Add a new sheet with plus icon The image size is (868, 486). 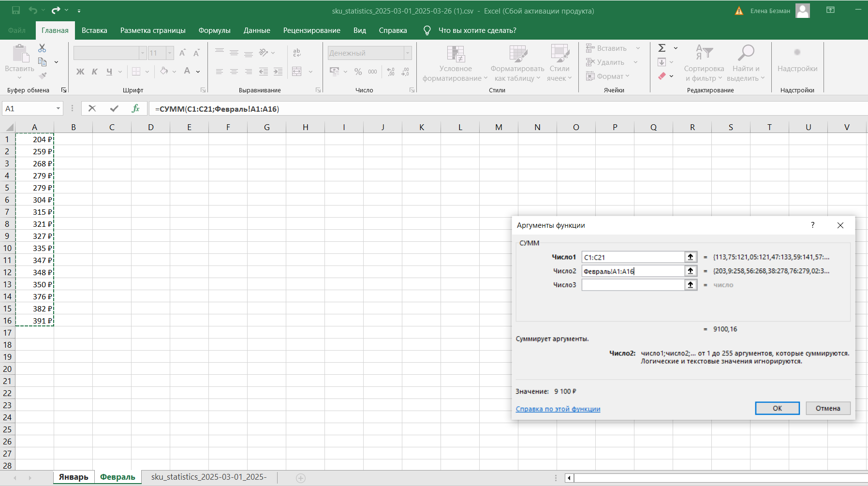tap(301, 478)
